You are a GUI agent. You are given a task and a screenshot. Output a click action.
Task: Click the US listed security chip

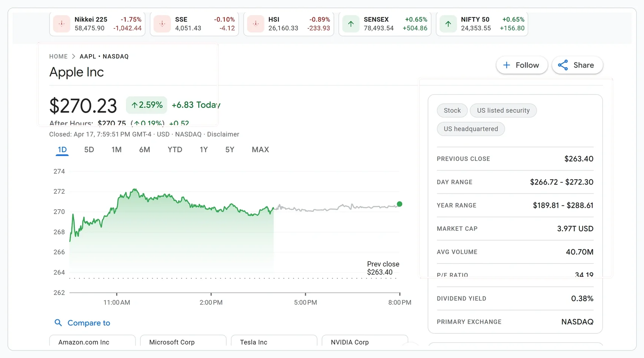point(503,110)
